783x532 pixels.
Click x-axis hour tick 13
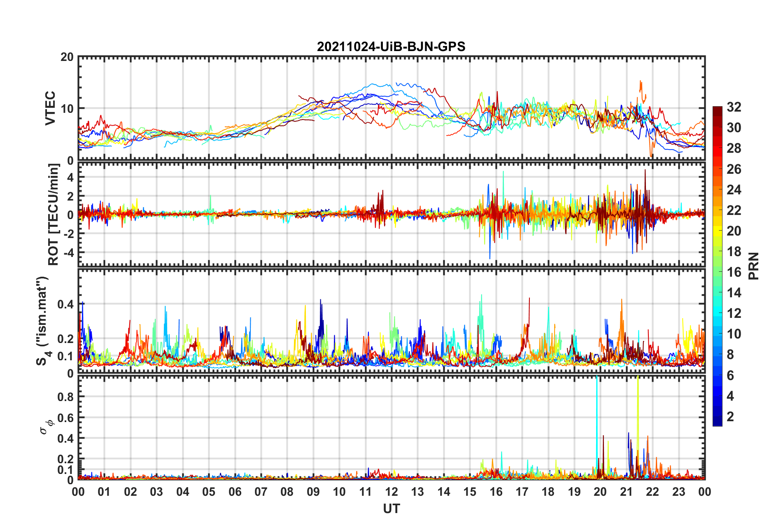coord(417,492)
